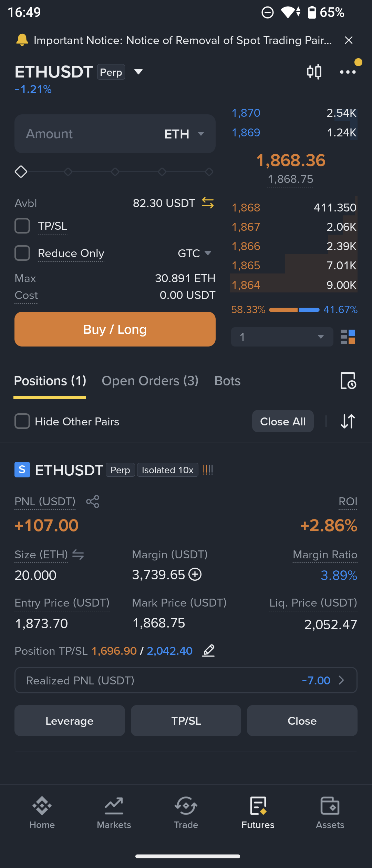
Task: Tap the Close All button
Action: click(x=283, y=421)
